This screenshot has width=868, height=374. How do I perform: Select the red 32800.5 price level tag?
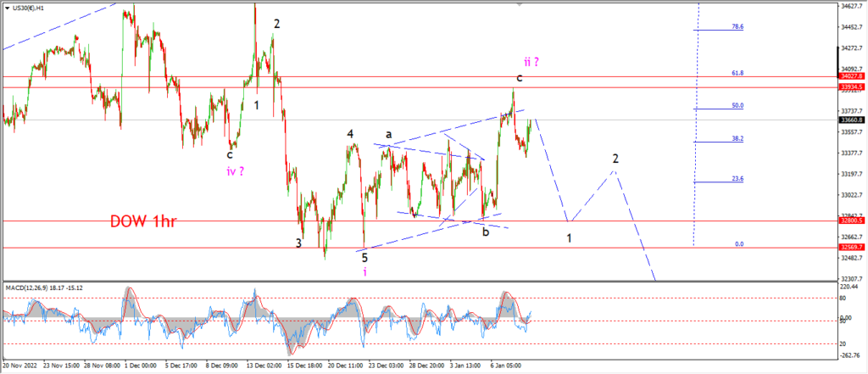point(852,220)
